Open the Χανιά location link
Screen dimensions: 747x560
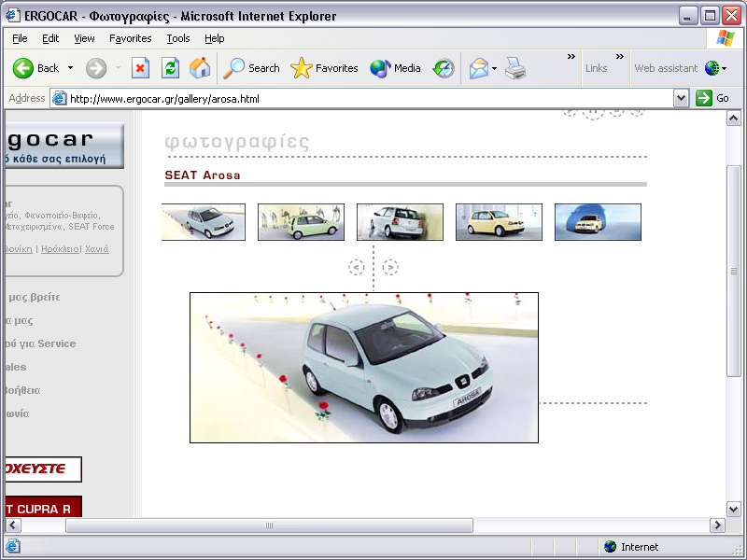97,249
